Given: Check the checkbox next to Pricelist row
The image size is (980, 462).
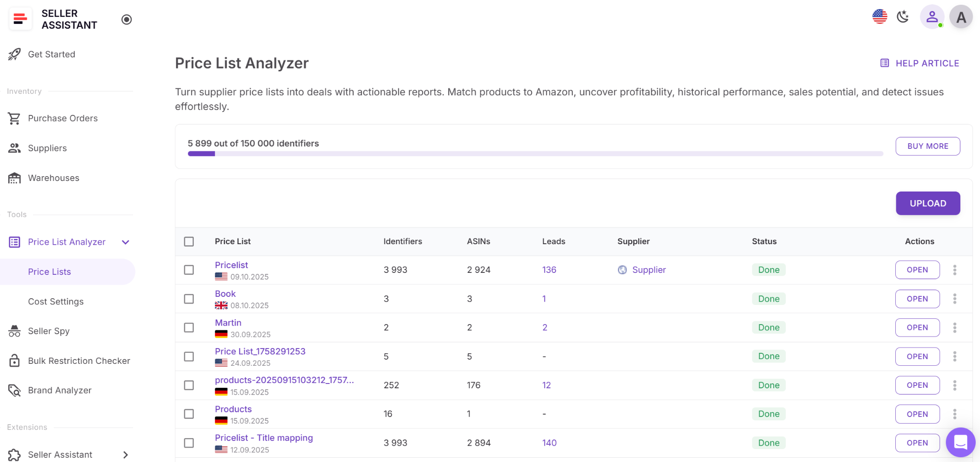Looking at the screenshot, I should click(189, 270).
